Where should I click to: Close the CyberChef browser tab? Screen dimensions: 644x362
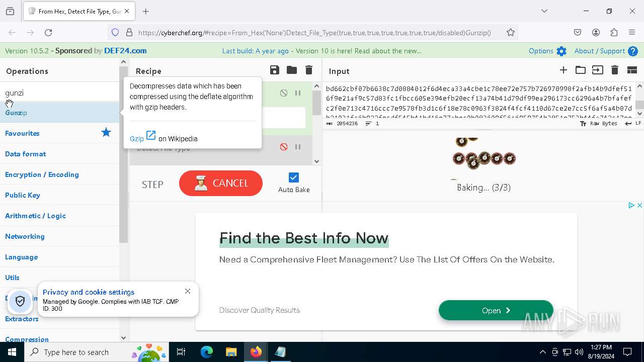127,11
